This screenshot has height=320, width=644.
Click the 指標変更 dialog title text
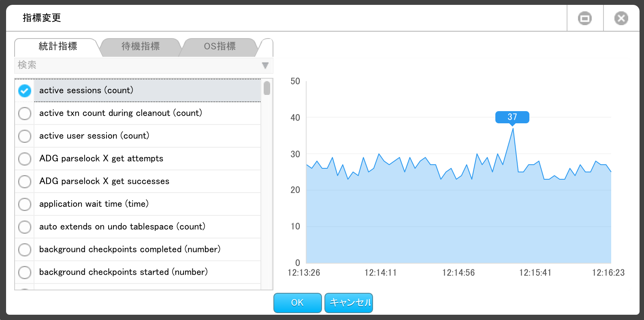click(x=42, y=18)
